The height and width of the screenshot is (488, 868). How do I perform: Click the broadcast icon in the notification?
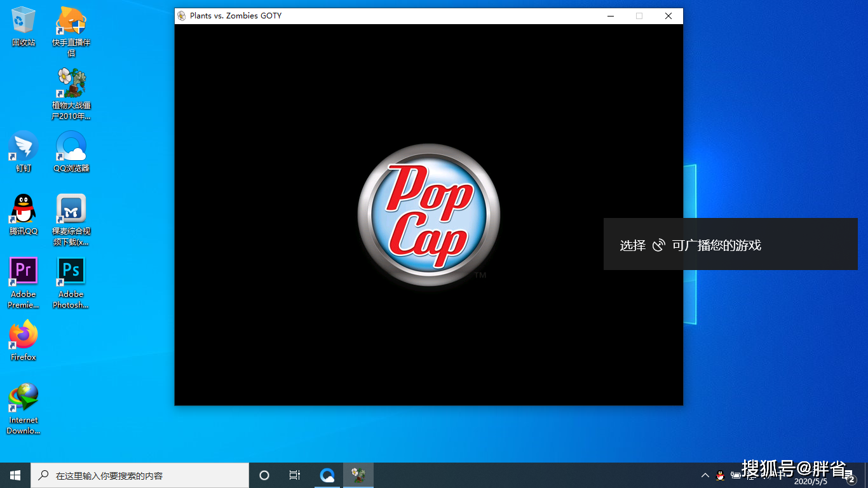point(659,245)
